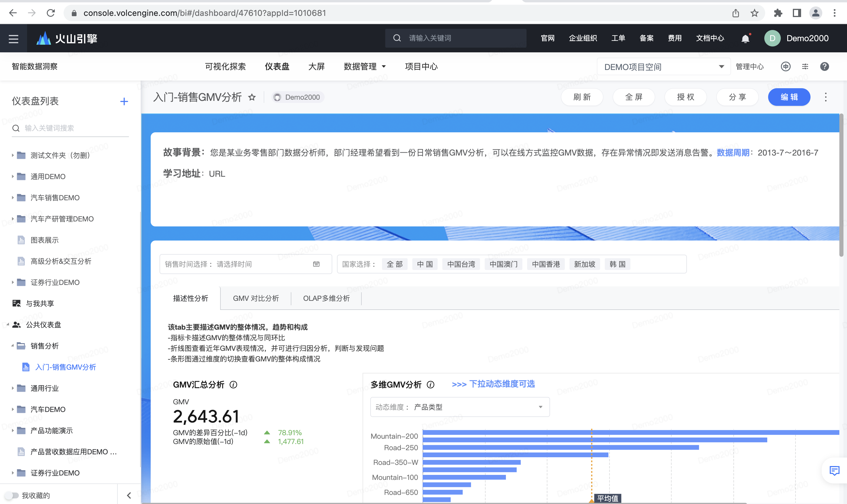Open more options vertical dots next to 编辑
This screenshot has height=504, width=847.
click(x=826, y=97)
